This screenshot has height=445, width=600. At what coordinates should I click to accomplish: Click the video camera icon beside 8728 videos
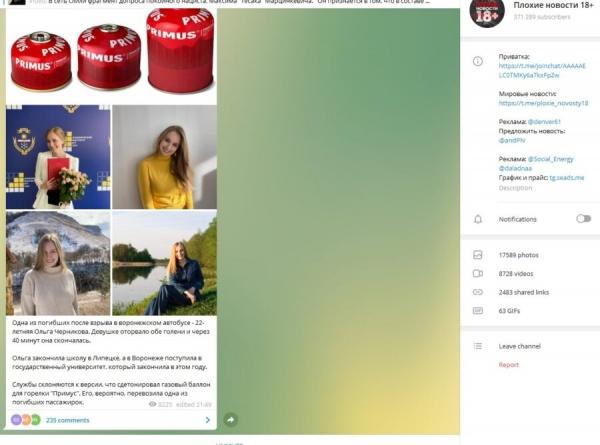click(478, 274)
